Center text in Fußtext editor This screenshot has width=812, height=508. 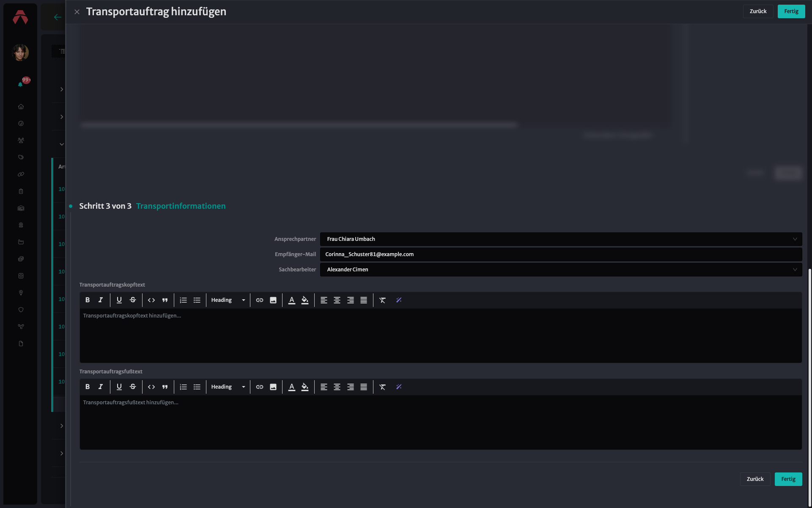tap(337, 387)
